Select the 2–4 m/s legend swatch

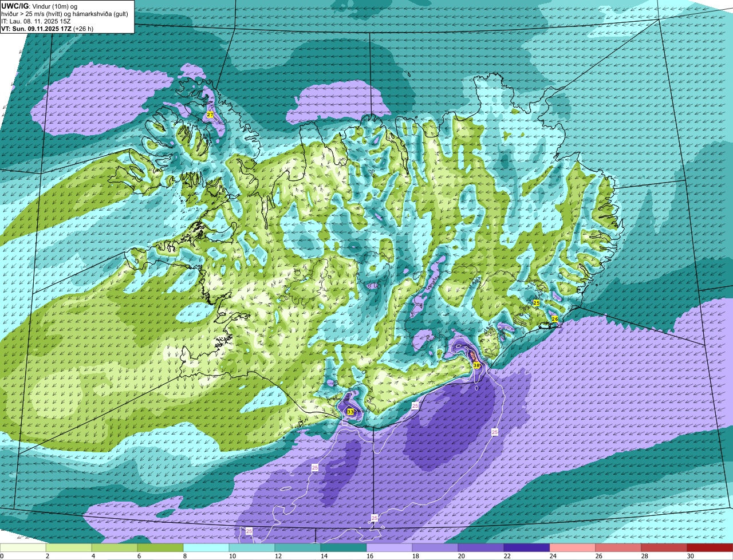pyautogui.click(x=69, y=548)
